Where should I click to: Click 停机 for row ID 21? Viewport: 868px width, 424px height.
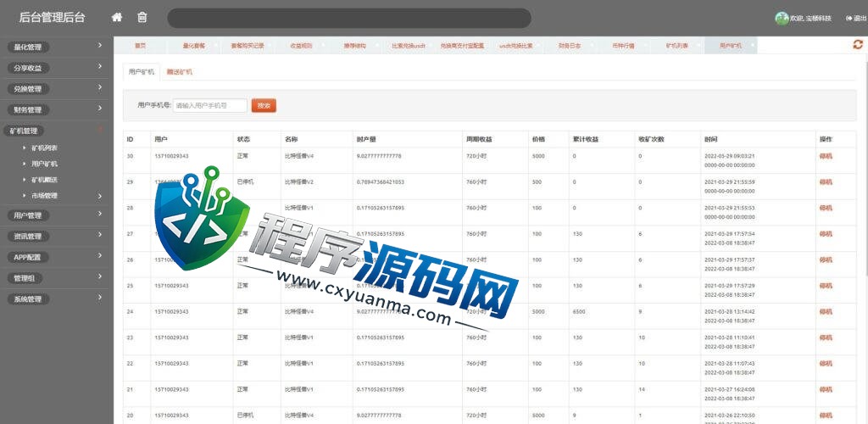(826, 389)
